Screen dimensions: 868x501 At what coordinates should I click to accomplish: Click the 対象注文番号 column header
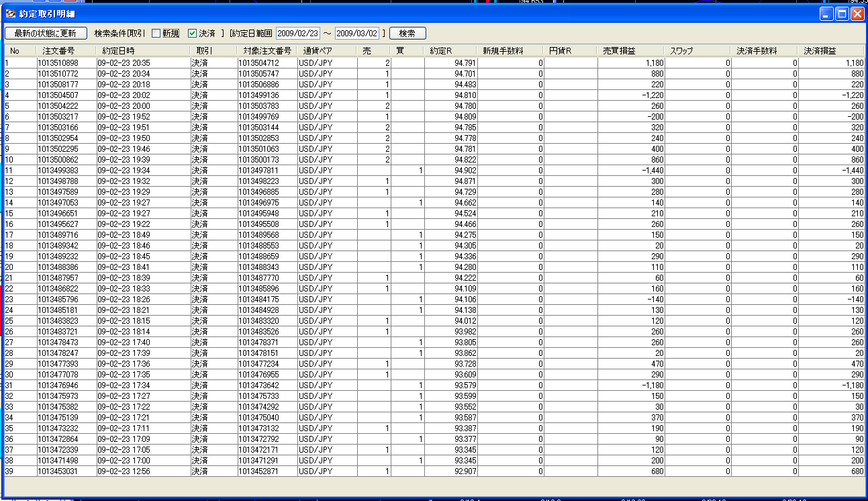[x=267, y=51]
